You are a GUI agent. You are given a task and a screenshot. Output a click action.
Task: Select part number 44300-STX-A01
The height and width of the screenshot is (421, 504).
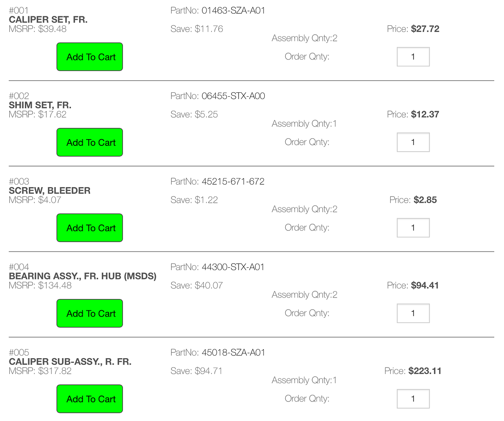(233, 267)
